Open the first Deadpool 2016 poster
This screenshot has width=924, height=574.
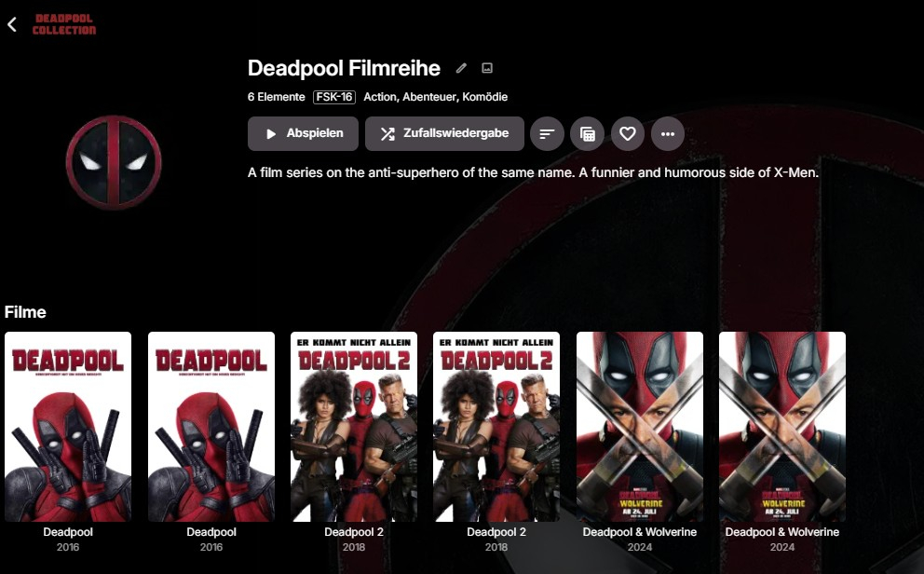pos(68,427)
